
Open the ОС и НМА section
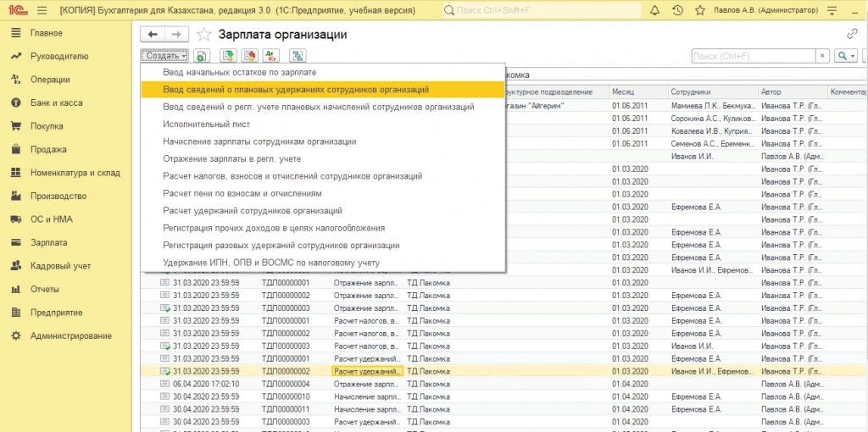coord(52,219)
